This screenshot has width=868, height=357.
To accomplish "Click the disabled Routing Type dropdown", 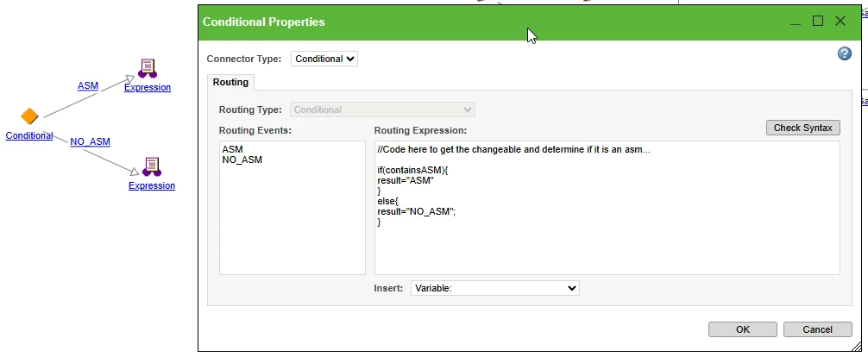I will click(x=382, y=110).
